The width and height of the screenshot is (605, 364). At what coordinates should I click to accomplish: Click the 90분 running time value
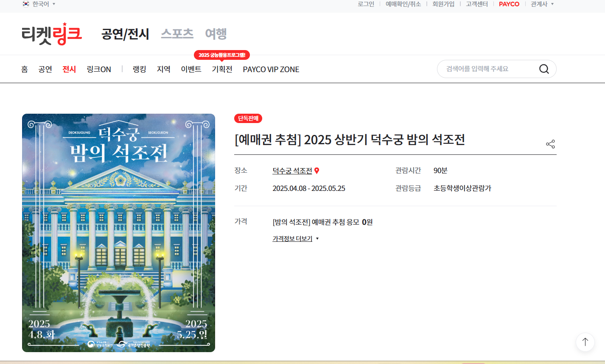(x=440, y=171)
